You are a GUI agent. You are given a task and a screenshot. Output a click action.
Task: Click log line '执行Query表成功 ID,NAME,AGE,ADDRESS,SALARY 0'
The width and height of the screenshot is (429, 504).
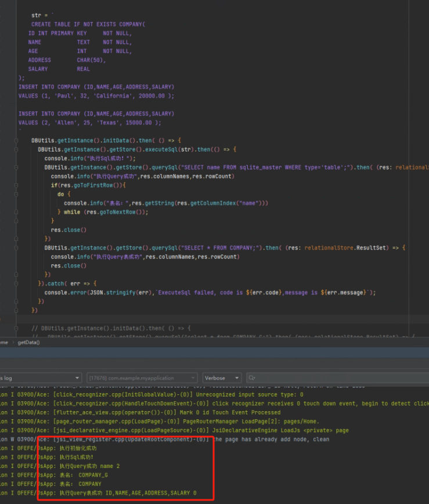(x=98, y=493)
